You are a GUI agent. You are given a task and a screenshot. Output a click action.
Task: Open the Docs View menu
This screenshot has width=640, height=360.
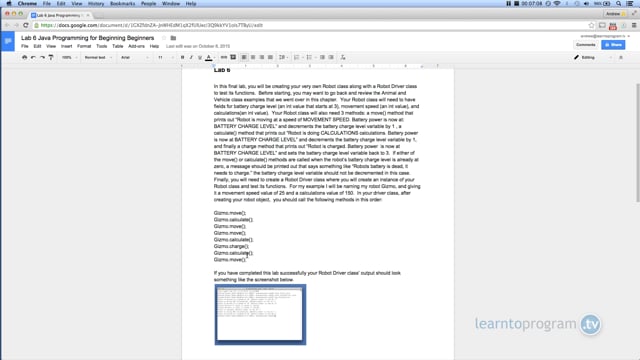point(51,46)
